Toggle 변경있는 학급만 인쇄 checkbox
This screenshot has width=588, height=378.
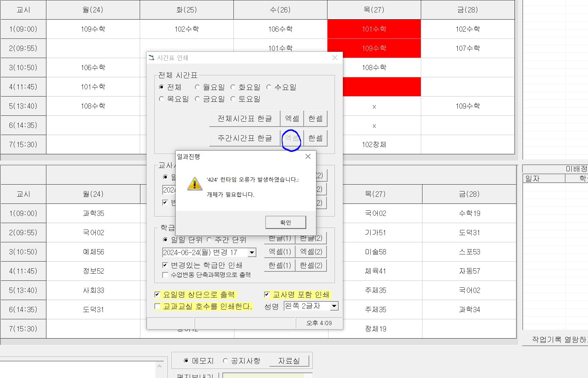pos(165,265)
